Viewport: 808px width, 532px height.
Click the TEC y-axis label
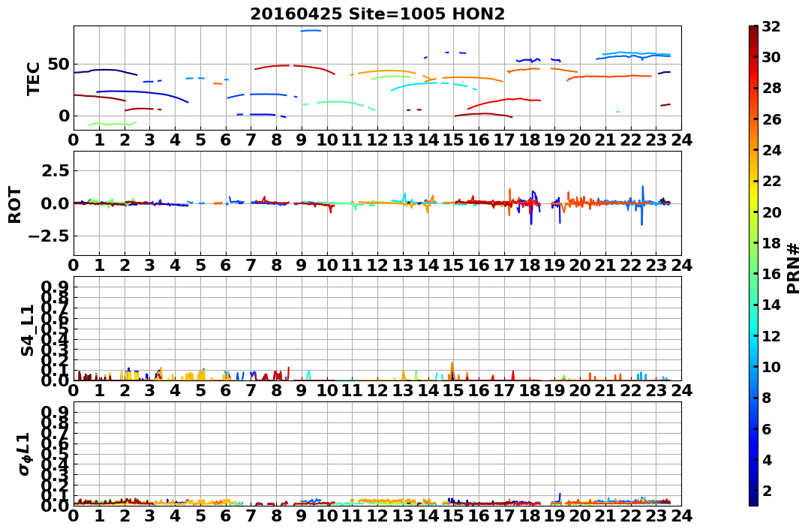point(34,78)
